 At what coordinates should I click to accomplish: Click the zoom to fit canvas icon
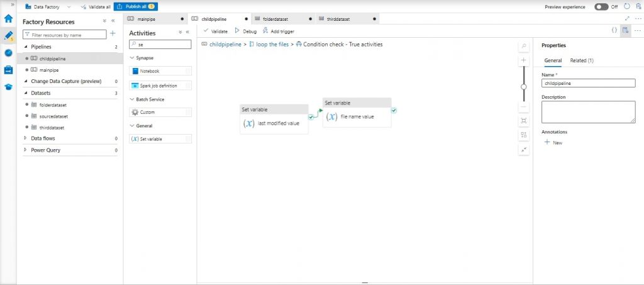(524, 120)
